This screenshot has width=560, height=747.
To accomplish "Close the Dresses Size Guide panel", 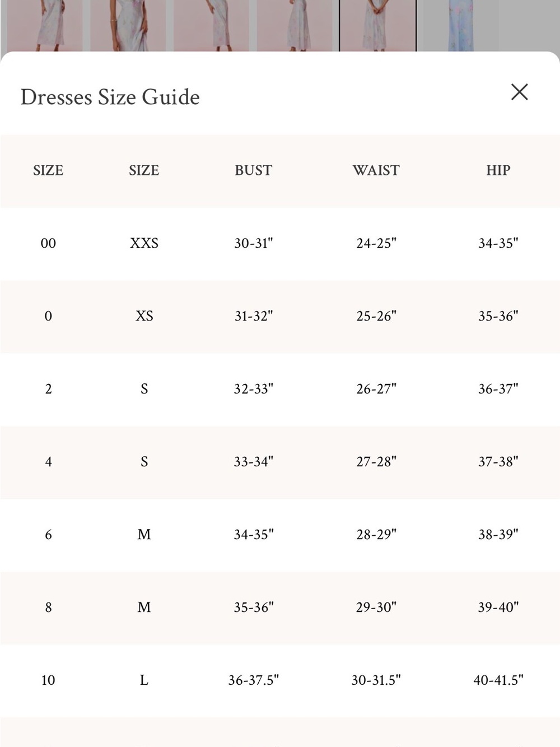I will (520, 92).
